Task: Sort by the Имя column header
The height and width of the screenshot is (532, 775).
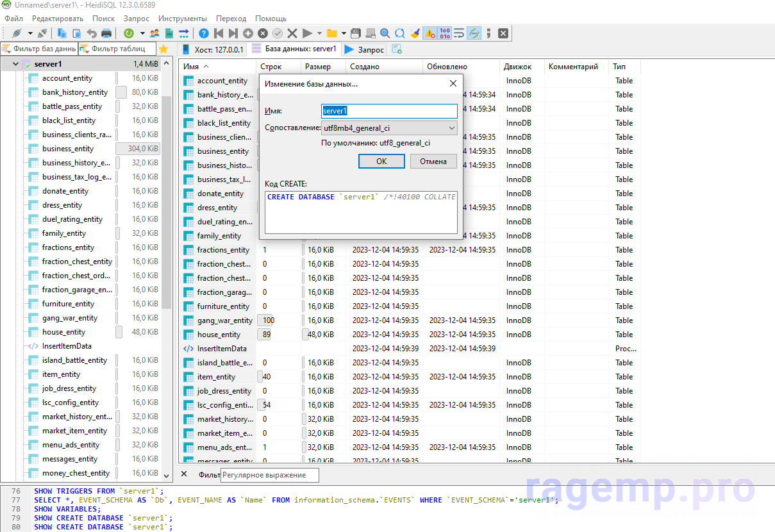Action: [217, 67]
